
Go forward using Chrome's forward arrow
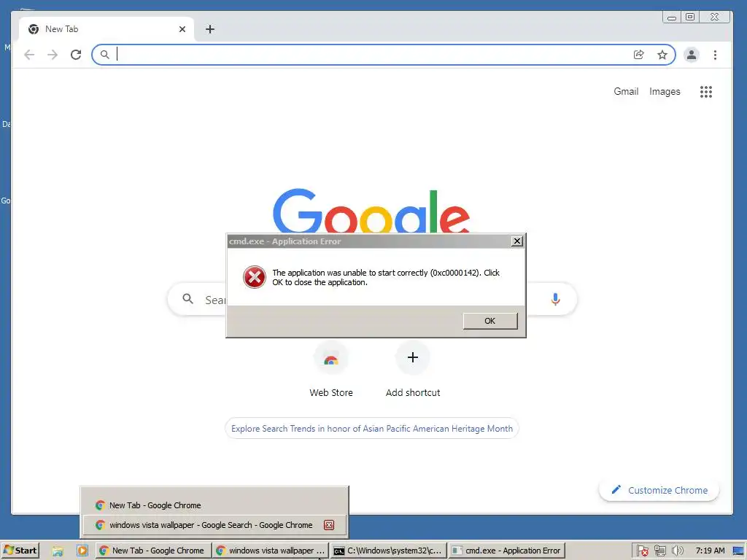[x=53, y=55]
